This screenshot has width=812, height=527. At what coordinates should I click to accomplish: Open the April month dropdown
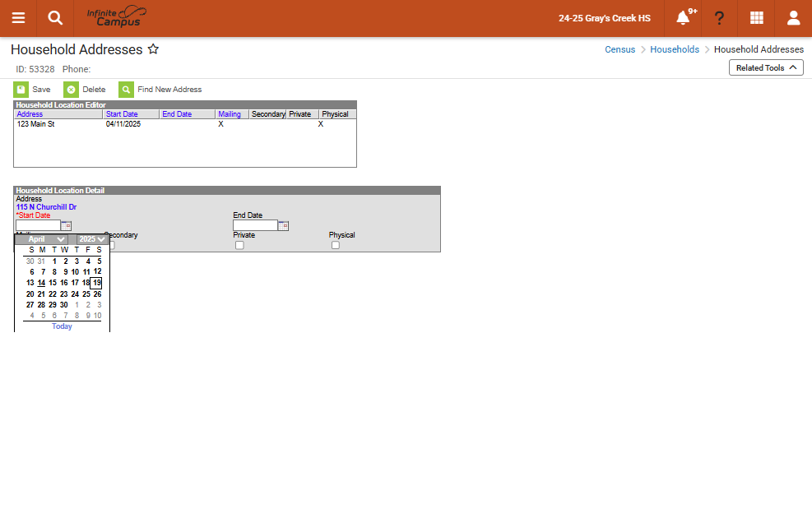41,239
